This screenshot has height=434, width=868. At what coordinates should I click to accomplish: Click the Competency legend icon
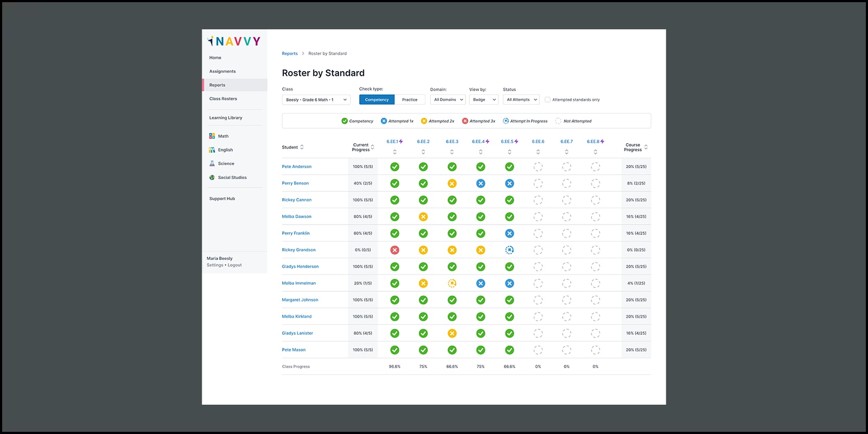pos(344,121)
